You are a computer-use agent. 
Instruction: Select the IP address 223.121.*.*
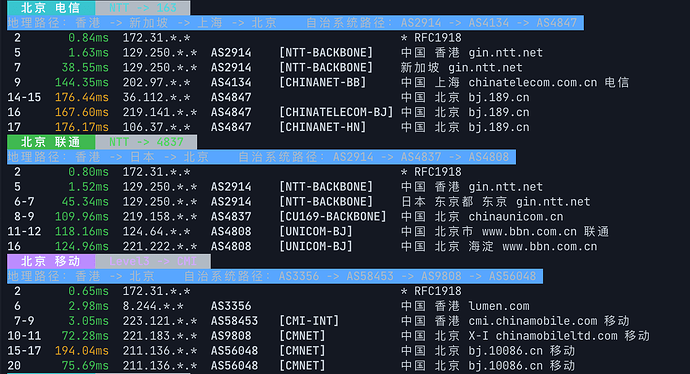tap(160, 321)
